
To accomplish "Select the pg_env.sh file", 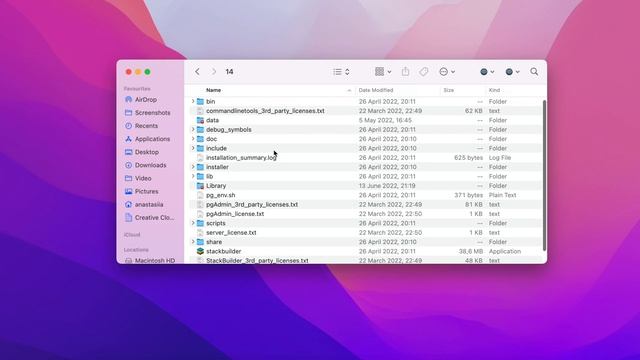I will click(220, 195).
